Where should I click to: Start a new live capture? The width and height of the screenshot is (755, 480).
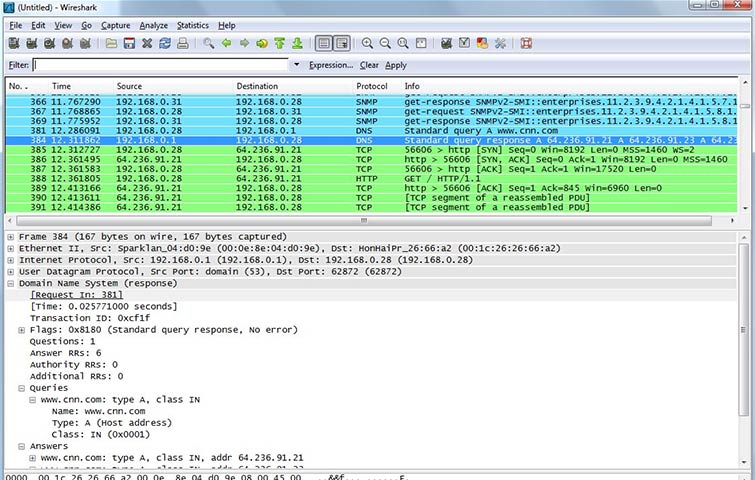point(50,43)
